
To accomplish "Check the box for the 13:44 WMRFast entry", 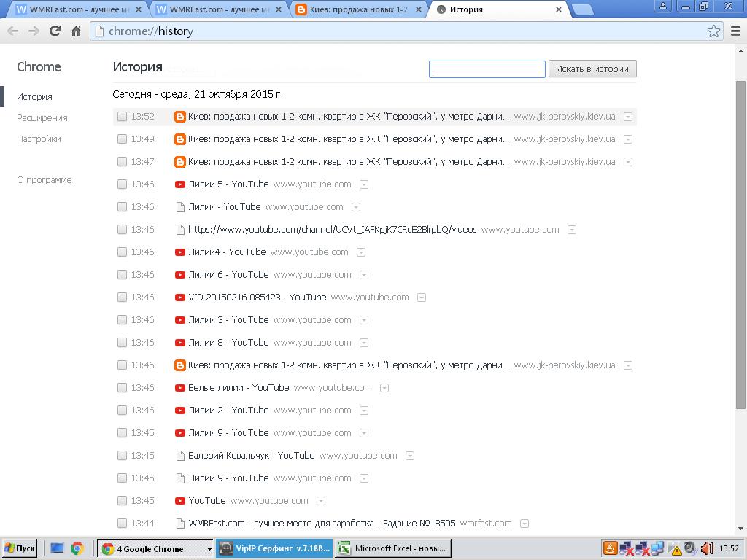I will 122,524.
